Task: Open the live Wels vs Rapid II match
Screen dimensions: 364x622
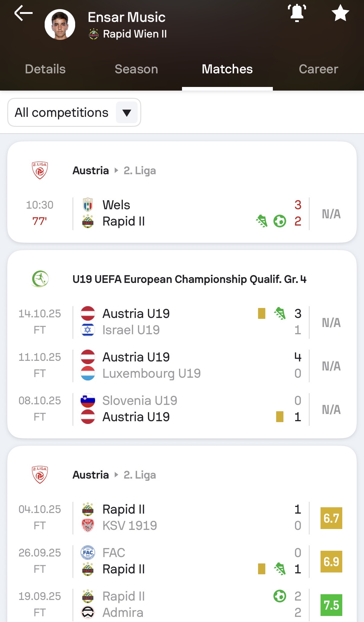Action: (182, 213)
